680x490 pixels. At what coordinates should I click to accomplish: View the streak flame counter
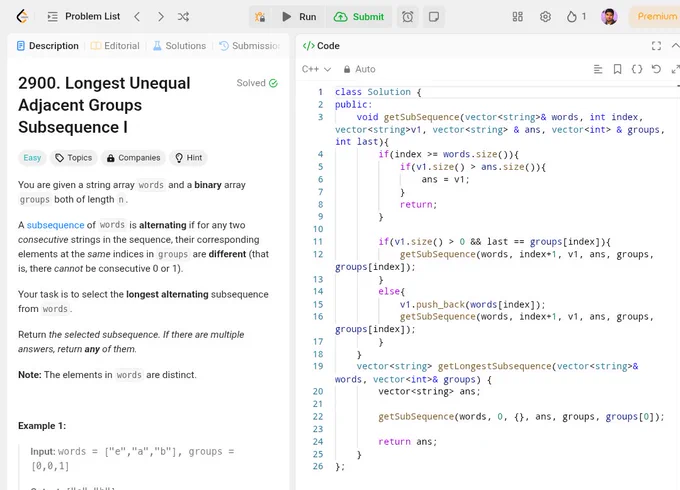[576, 16]
